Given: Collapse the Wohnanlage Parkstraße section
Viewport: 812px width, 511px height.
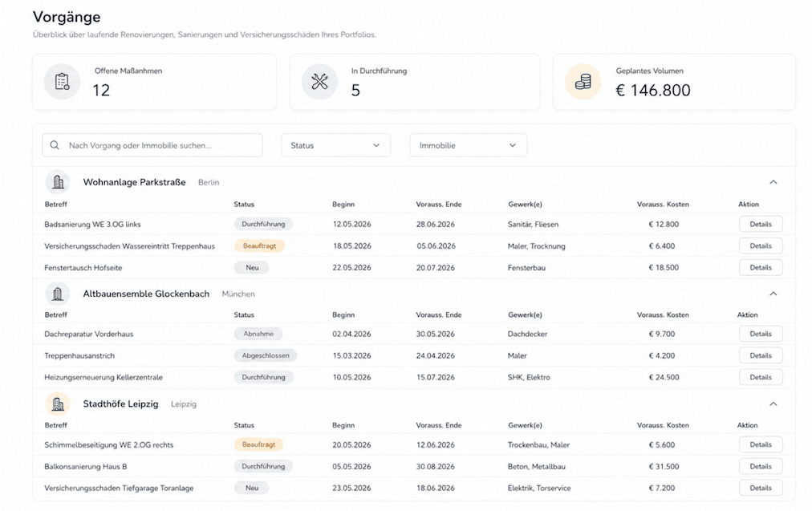Looking at the screenshot, I should pyautogui.click(x=773, y=182).
